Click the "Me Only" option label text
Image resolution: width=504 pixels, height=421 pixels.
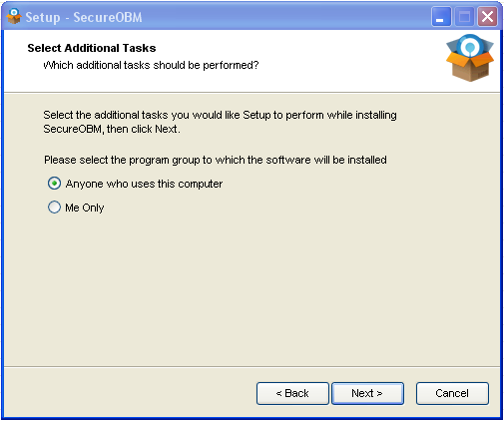point(85,208)
